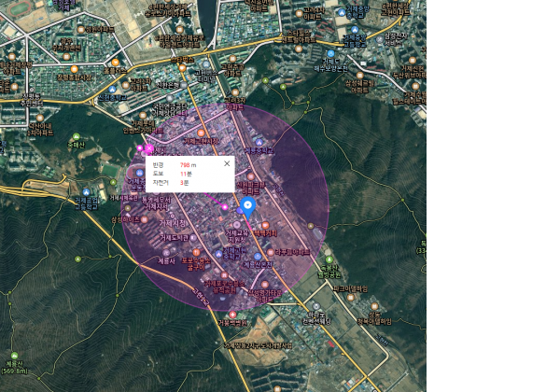Click the 자전거 3분 bicycle time row
Screen dimensions: 560x392
click(x=172, y=183)
